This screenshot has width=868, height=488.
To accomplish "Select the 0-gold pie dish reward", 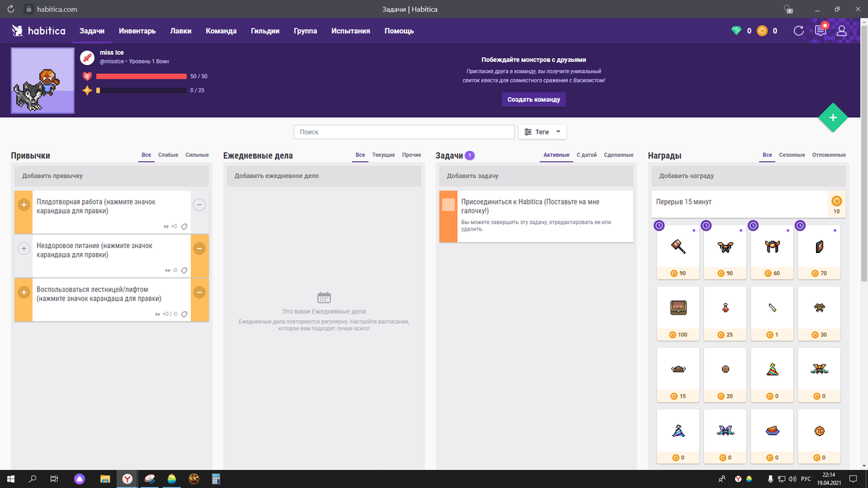I will click(x=773, y=437).
